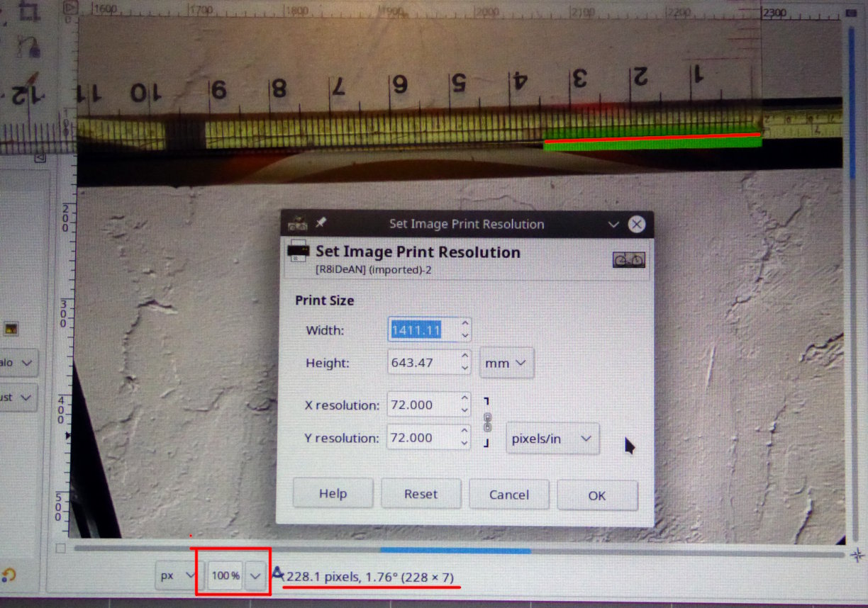Click the 'Y resolution:' label
868x608 pixels.
click(342, 438)
